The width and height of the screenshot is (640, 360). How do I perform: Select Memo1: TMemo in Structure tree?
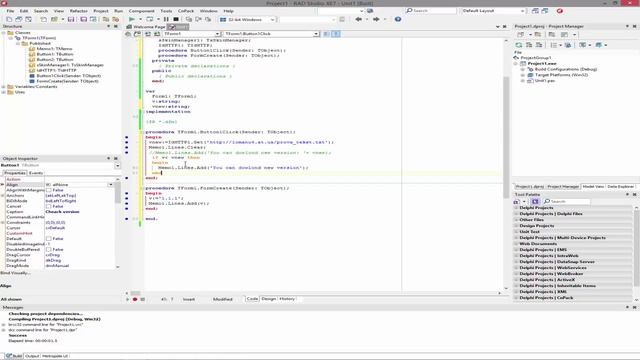click(x=54, y=49)
